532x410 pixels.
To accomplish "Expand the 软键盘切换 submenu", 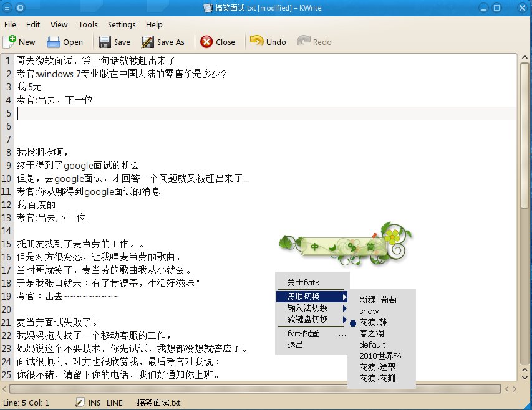I will point(312,319).
